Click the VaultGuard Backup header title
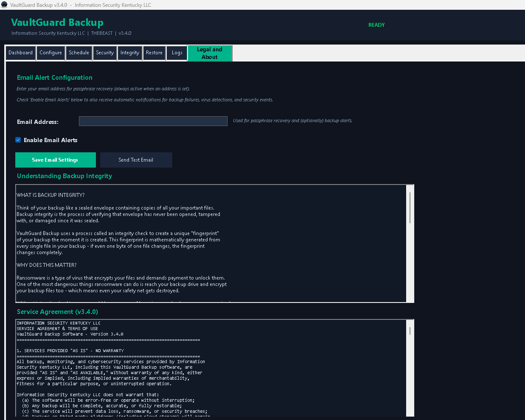 coord(57,22)
